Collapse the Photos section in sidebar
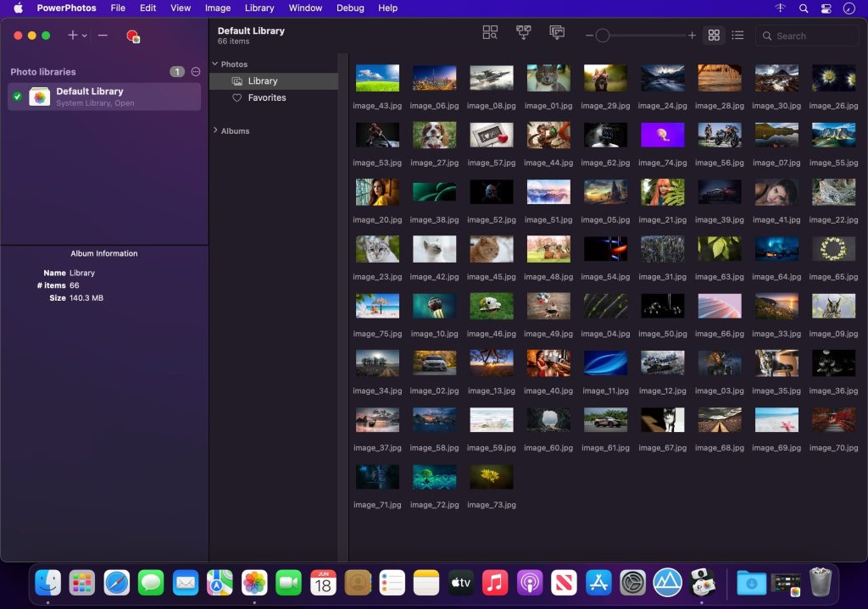Screen dimensions: 868x609 pyautogui.click(x=215, y=64)
